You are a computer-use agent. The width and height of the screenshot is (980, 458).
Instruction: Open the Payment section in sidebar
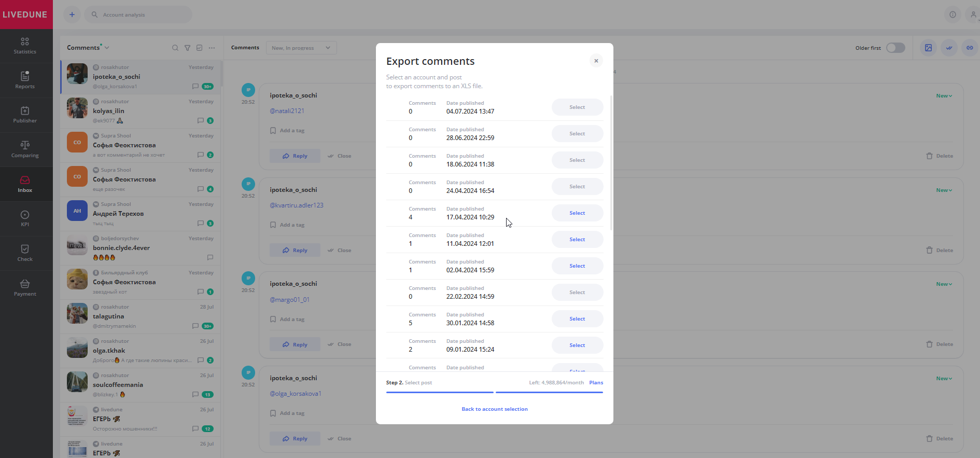click(25, 287)
